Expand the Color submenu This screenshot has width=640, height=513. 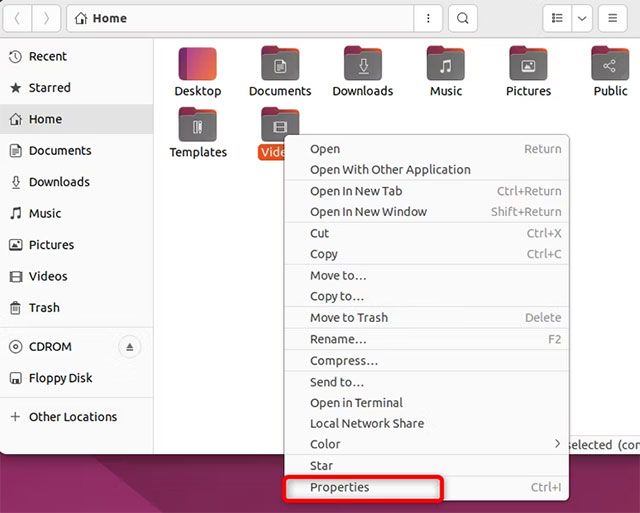coord(427,444)
